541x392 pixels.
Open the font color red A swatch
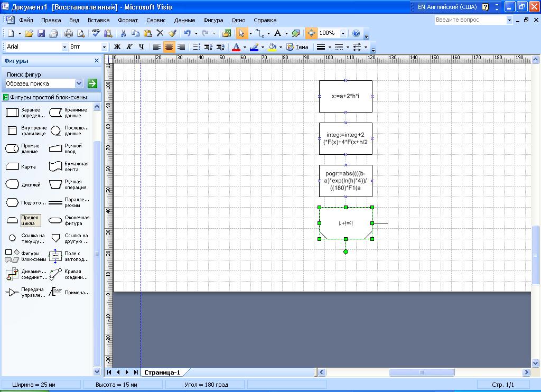(236, 47)
